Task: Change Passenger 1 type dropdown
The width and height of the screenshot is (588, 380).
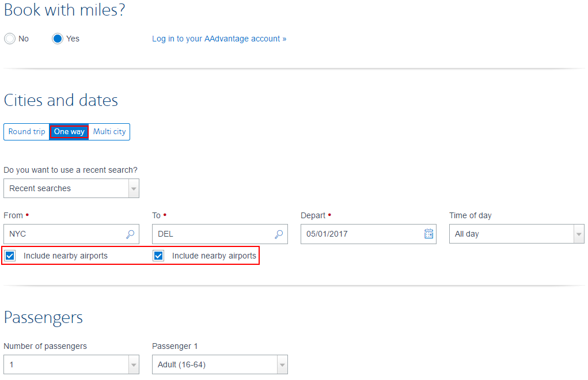Action: point(220,364)
